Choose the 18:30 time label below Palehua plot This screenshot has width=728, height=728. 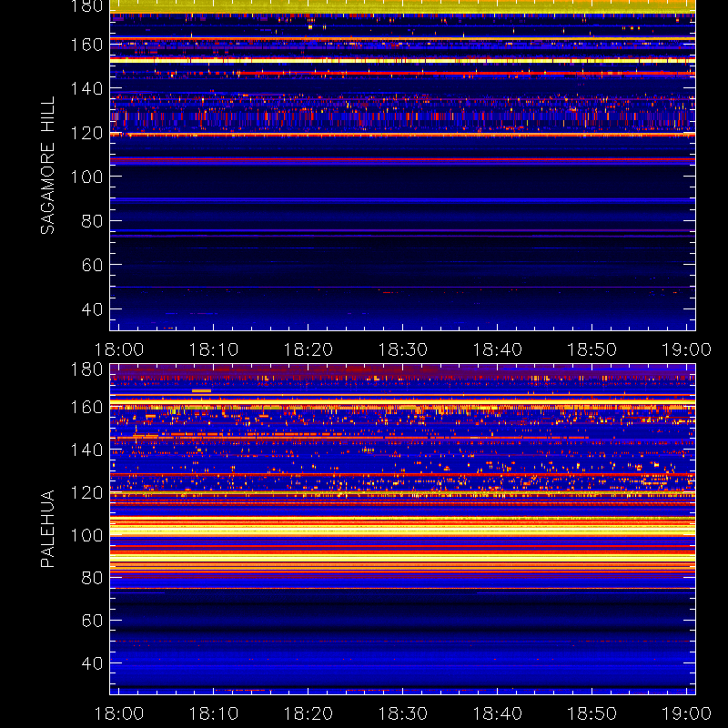point(403,713)
